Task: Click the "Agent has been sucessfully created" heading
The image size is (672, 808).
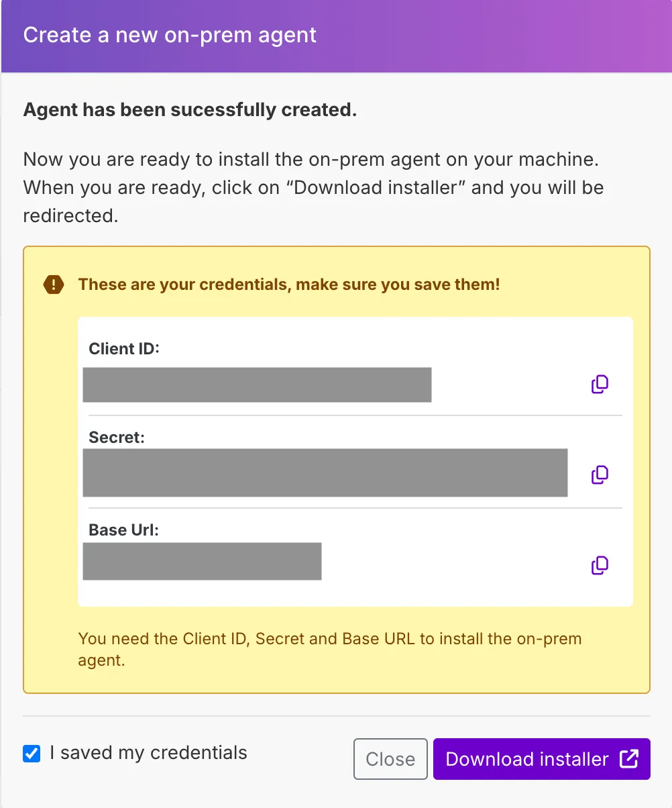Action: coord(190,110)
